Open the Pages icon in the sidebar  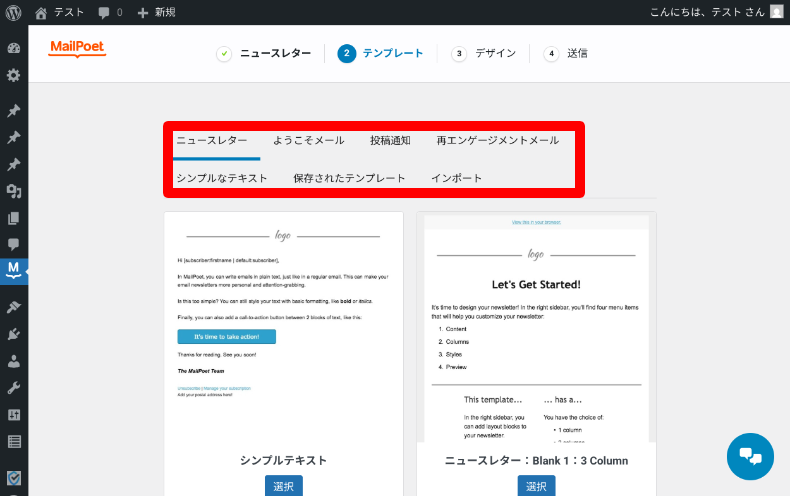[14, 218]
